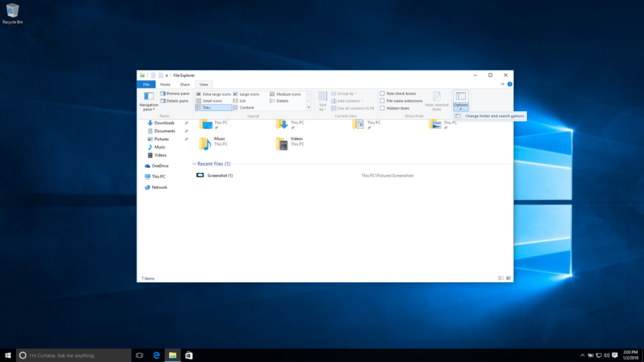This screenshot has height=362, width=644.
Task: Expand the layout gallery more arrow
Action: point(309,107)
